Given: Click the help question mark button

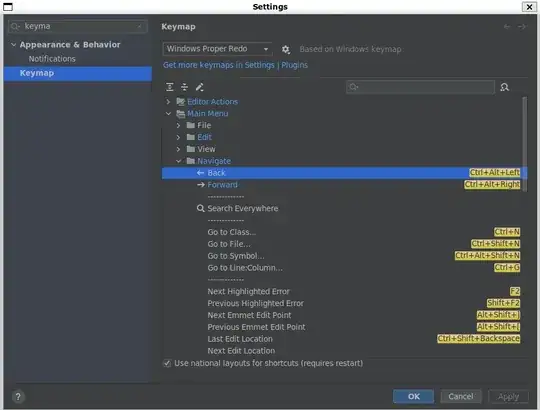Looking at the screenshot, I should tap(18, 397).
